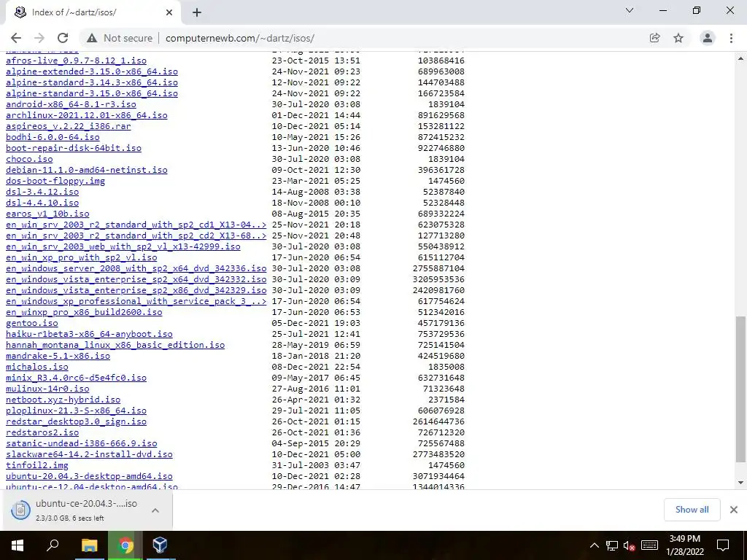Download en_win_srv_2003_web_with_sp2_vl_x13-42999.iso

(x=123, y=246)
